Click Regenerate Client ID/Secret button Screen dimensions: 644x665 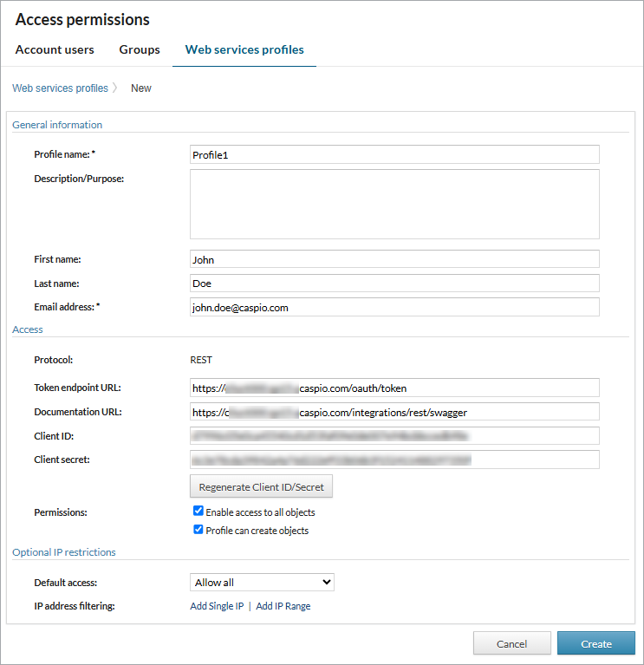(x=261, y=486)
